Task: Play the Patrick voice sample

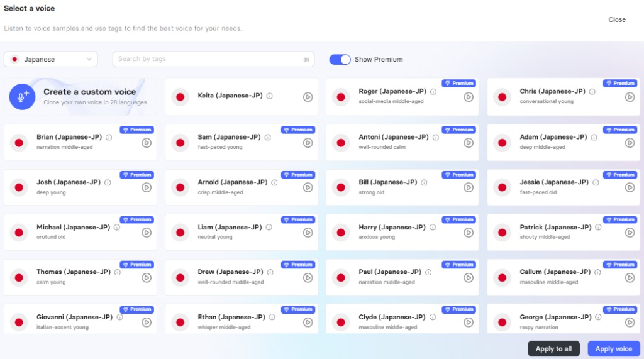Action: click(x=630, y=233)
